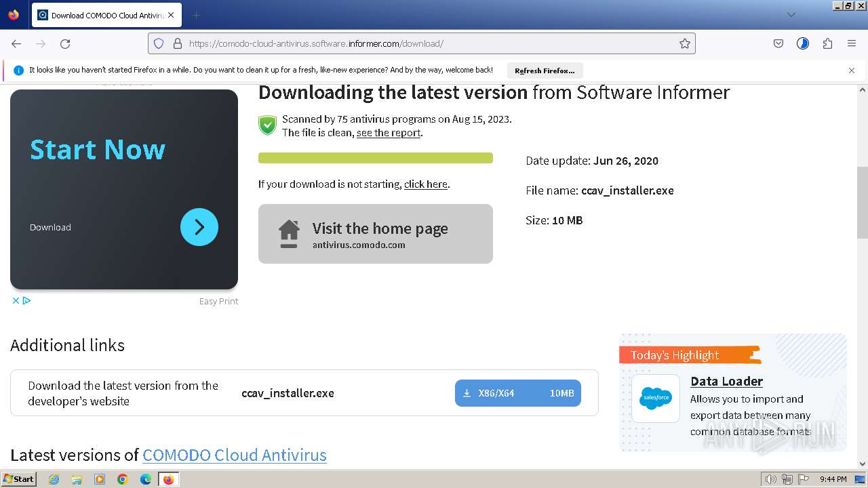Open File Explorer from taskbar
The width and height of the screenshot is (868, 488).
tap(77, 479)
